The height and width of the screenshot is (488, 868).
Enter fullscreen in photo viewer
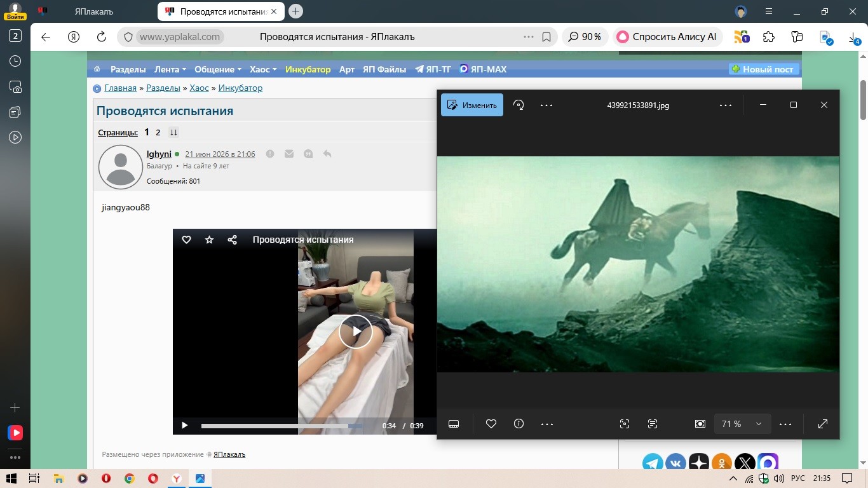823,424
